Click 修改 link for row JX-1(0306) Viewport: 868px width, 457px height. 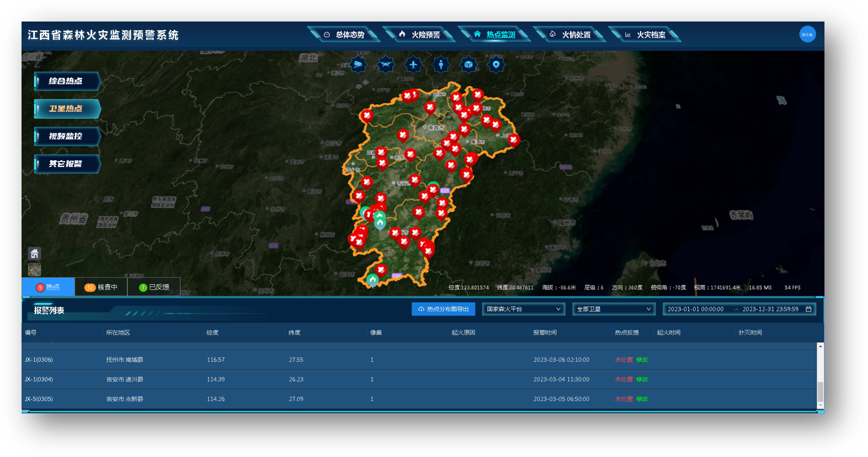tap(642, 360)
